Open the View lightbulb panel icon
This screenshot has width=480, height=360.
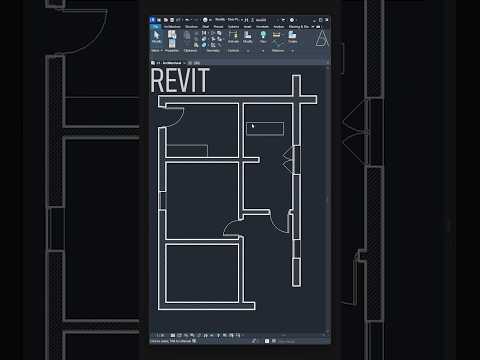pyautogui.click(x=263, y=36)
